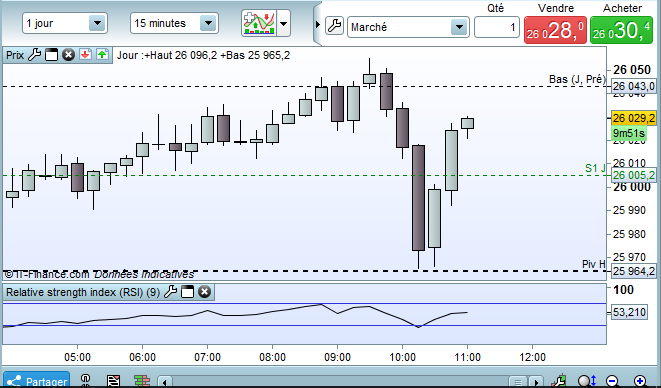Click the green Acheter price button
This screenshot has height=388, width=661.
point(621,30)
